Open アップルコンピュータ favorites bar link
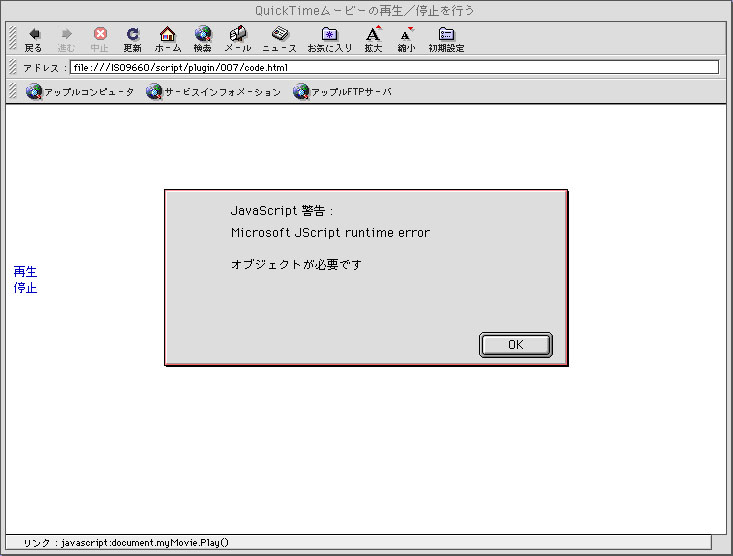This screenshot has width=733, height=556. coord(80,92)
